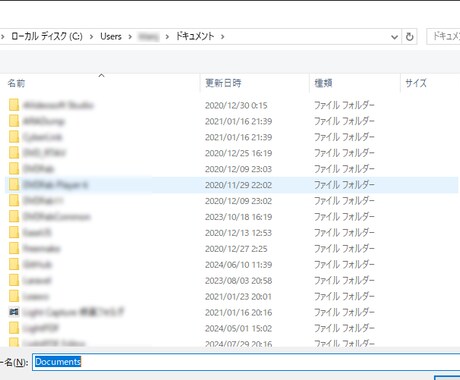
Task: Click ファイル フォルダー type in row 2024/05/01 15:02
Action: click(344, 329)
